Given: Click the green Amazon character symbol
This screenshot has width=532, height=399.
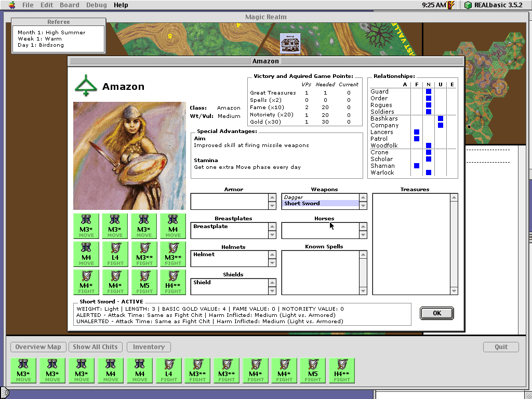Looking at the screenshot, I should 86,85.
